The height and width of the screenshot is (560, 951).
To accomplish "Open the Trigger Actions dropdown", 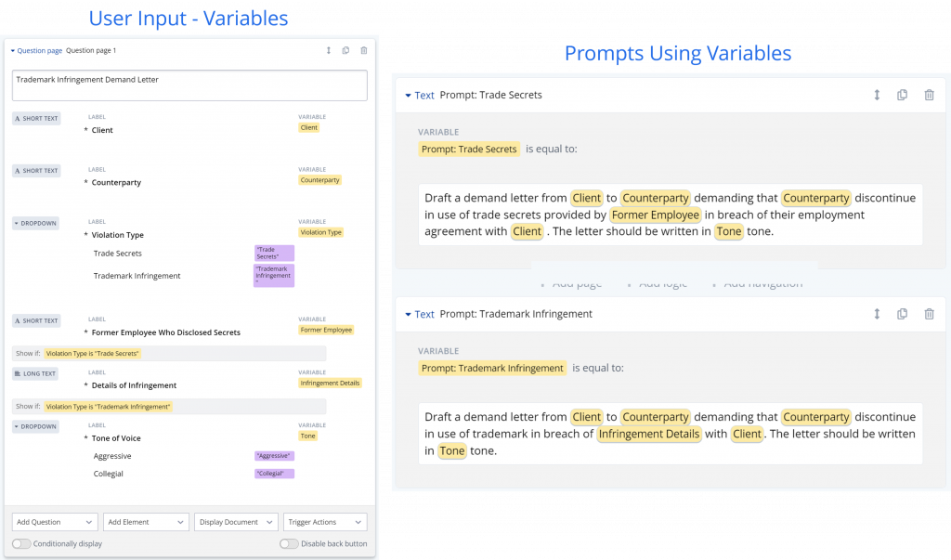I will [324, 522].
